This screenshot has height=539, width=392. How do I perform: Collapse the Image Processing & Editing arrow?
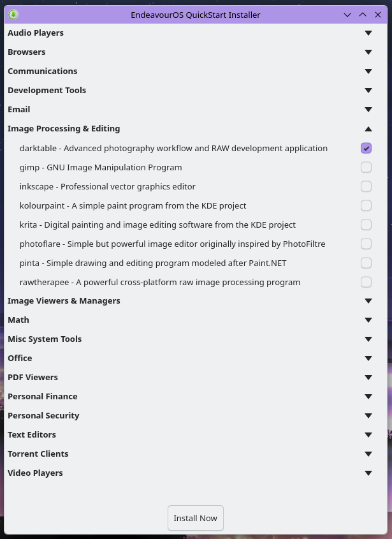point(368,129)
